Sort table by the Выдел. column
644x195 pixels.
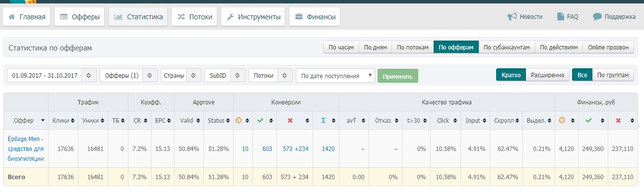pos(538,120)
